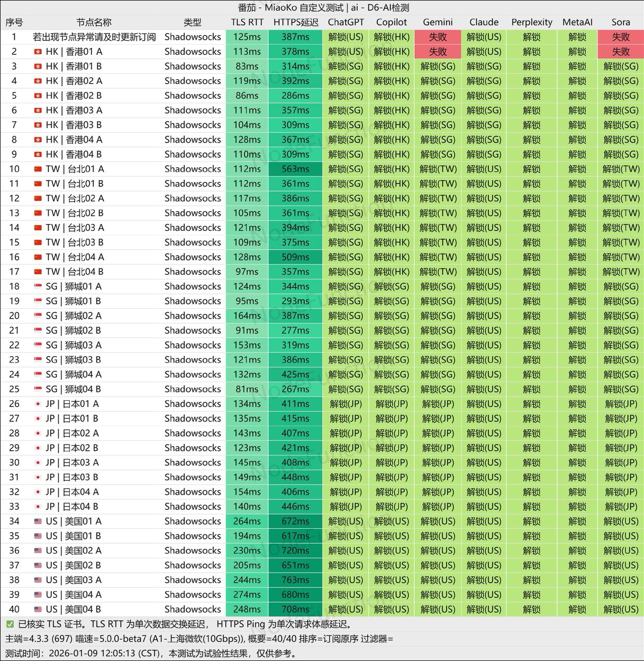Click the dark green 763ms latency cell
644x661 pixels.
tap(295, 580)
